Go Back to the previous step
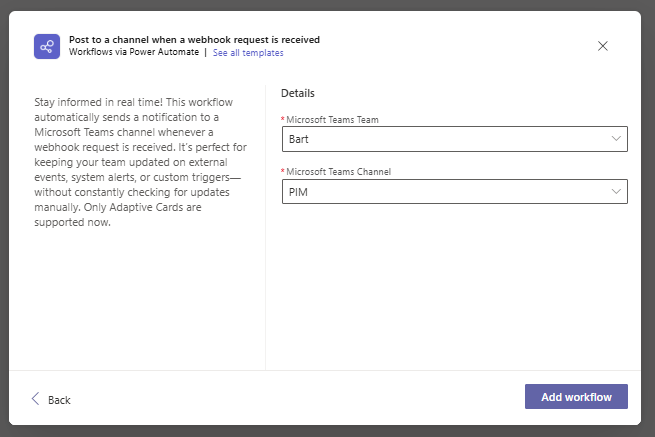Screen dimensions: 655x437 [51, 399]
